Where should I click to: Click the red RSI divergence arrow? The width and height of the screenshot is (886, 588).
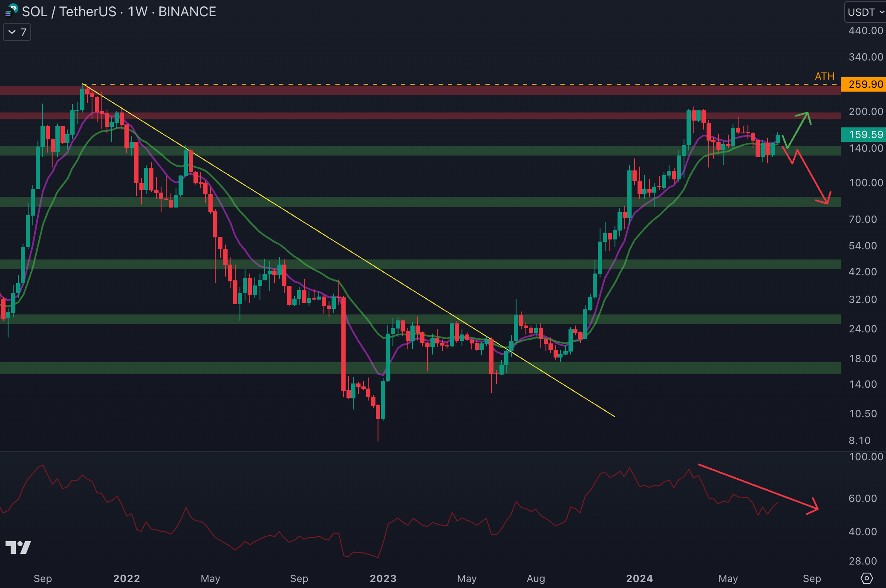pyautogui.click(x=759, y=487)
